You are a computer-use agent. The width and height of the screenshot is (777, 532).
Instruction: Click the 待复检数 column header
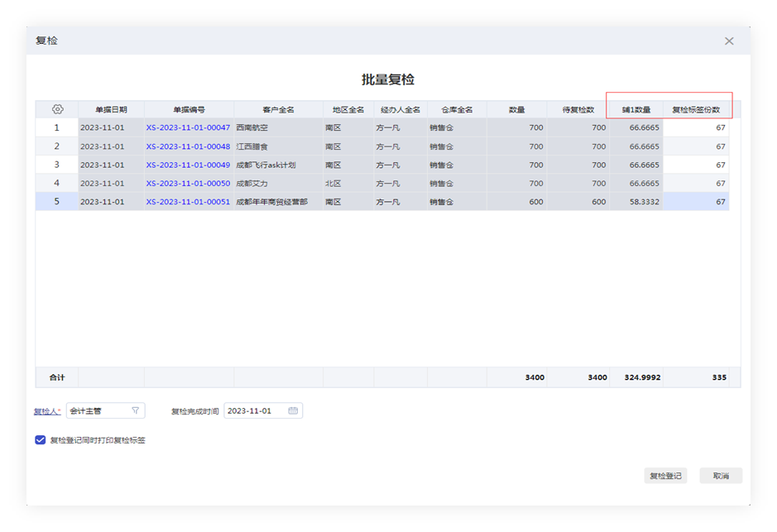click(578, 109)
